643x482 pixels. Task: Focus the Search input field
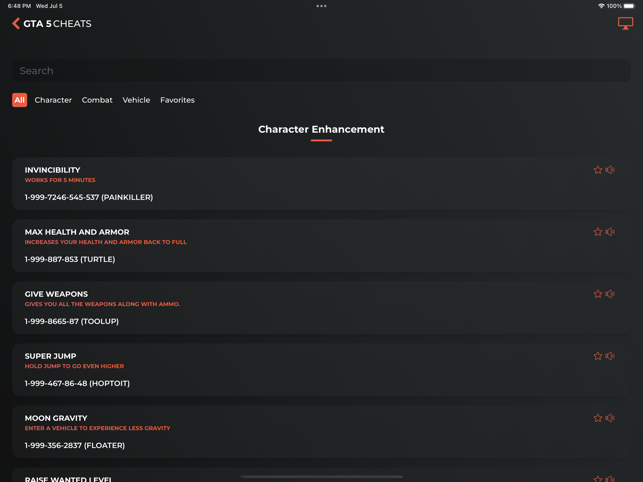coord(321,71)
